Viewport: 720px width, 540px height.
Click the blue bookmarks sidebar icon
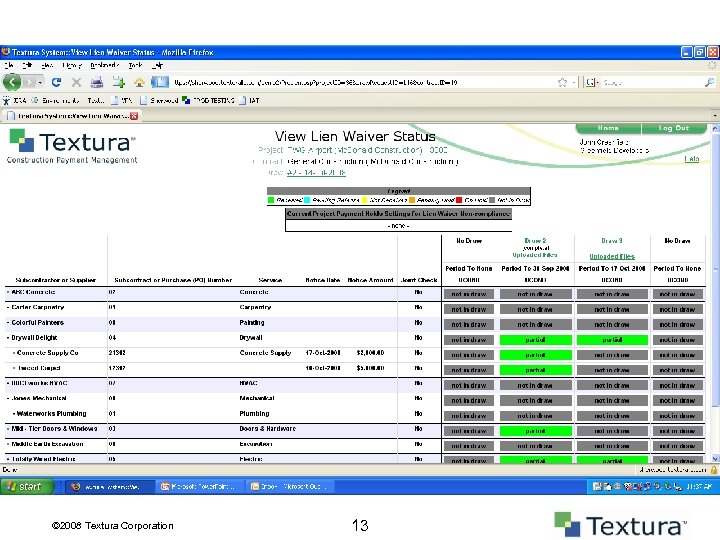tap(160, 82)
